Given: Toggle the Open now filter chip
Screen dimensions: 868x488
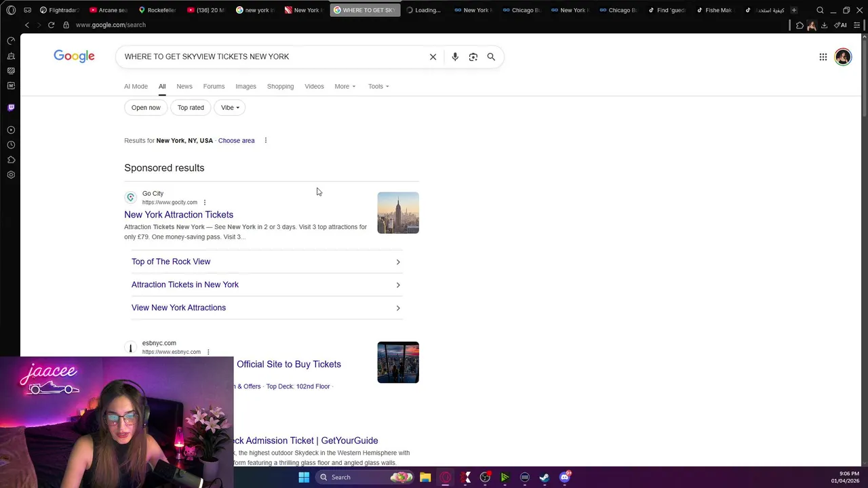Looking at the screenshot, I should [146, 108].
